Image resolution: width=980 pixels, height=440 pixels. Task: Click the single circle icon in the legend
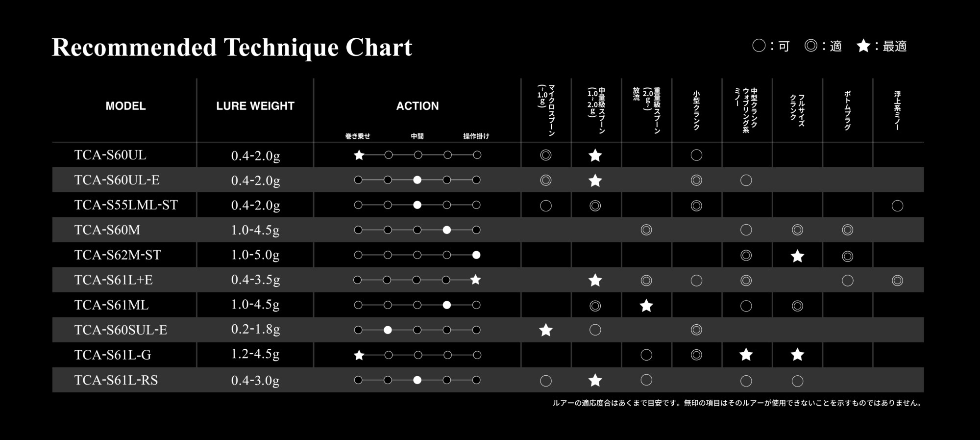[x=759, y=46]
